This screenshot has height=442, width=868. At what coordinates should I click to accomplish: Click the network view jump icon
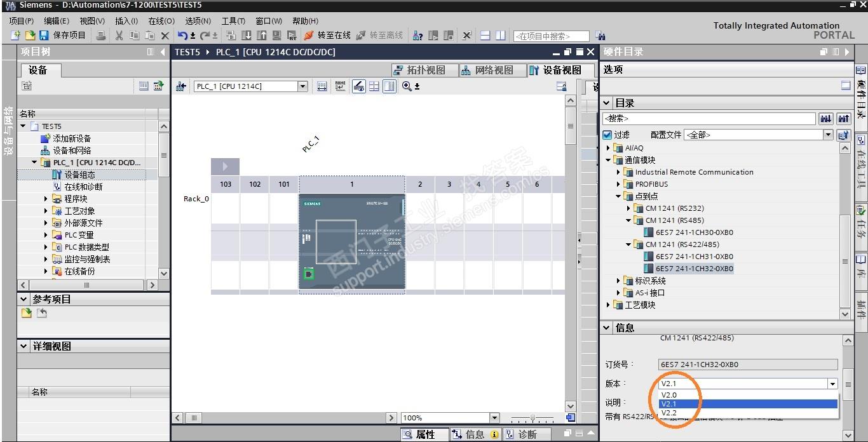pos(181,86)
